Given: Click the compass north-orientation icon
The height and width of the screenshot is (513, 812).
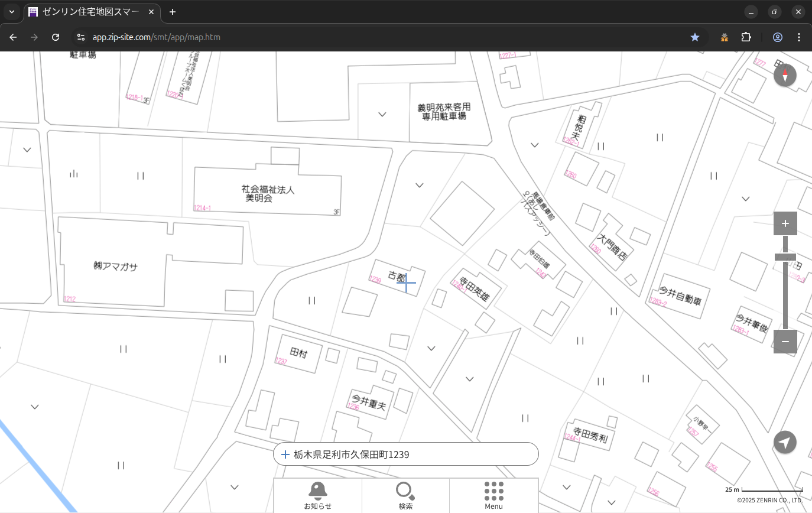Looking at the screenshot, I should click(x=785, y=76).
